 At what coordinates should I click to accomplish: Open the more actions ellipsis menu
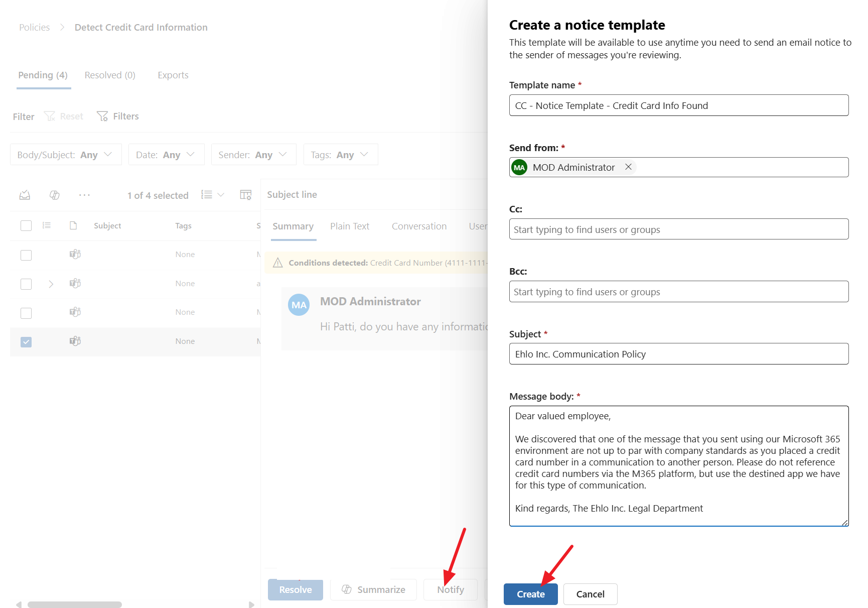coord(84,195)
